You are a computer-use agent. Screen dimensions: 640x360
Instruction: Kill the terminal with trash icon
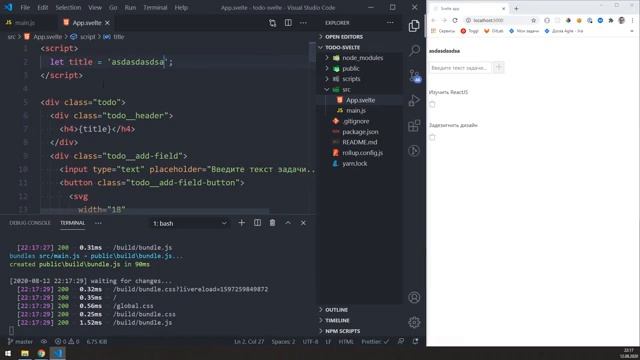[x=272, y=223]
